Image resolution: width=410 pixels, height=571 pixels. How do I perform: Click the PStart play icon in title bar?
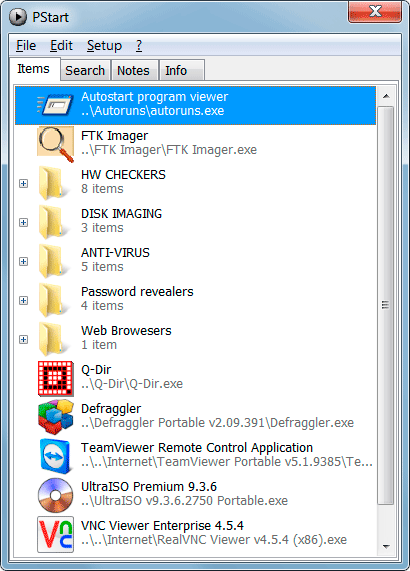[x=18, y=17]
